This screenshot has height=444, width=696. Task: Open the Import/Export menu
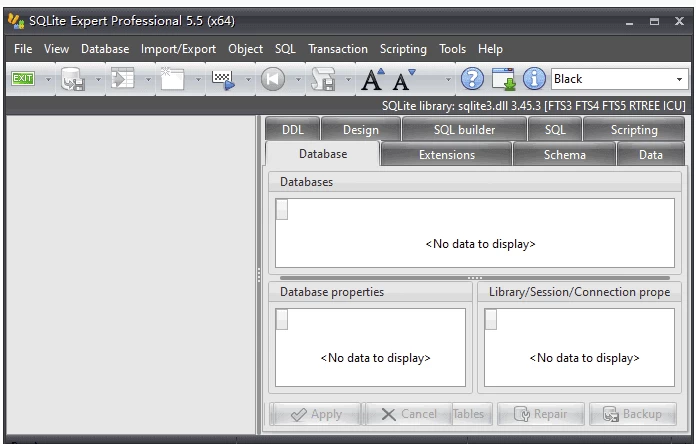pyautogui.click(x=178, y=48)
